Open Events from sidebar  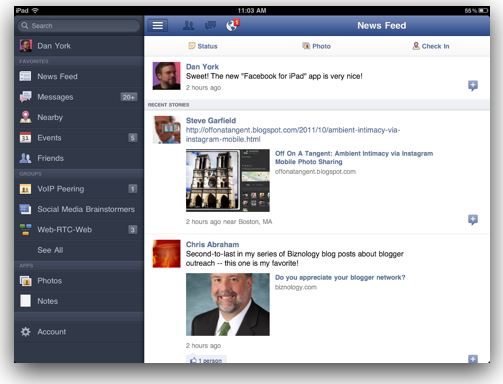pos(79,138)
